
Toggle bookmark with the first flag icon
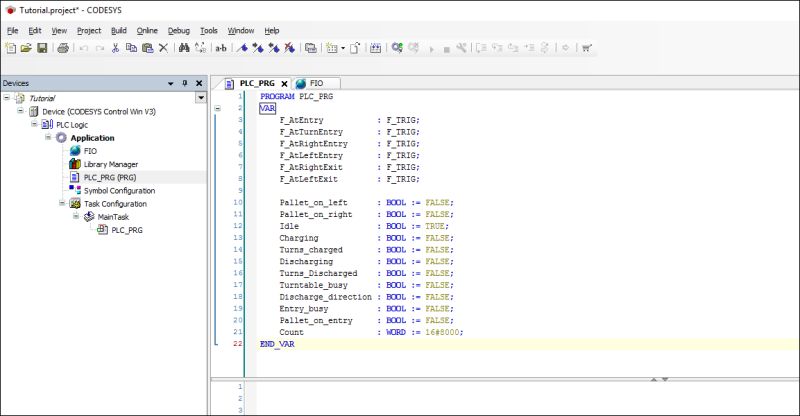(x=243, y=48)
